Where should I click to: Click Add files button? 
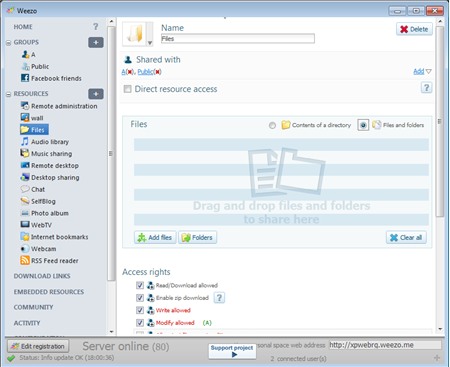pyautogui.click(x=155, y=237)
